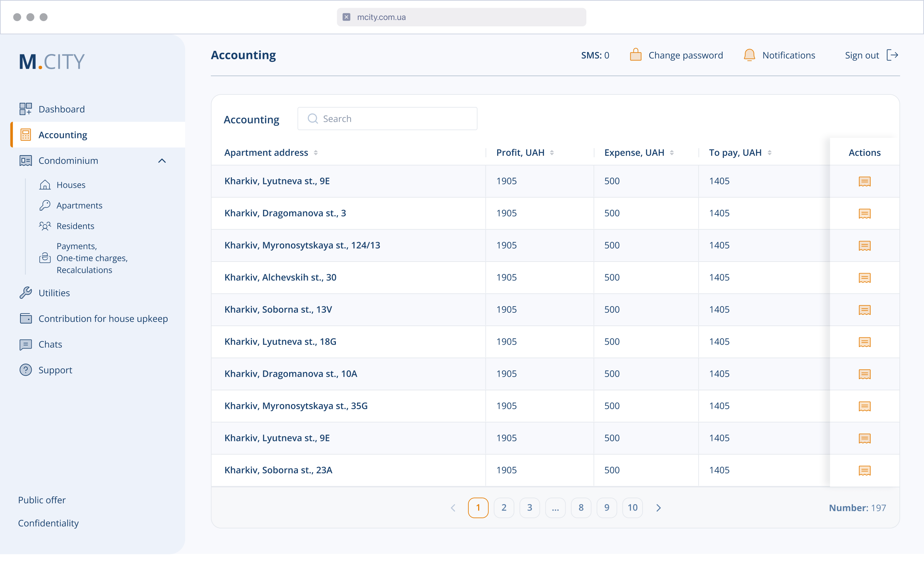Click the Support question mark icon
Screen dimensions: 924x561
click(26, 370)
